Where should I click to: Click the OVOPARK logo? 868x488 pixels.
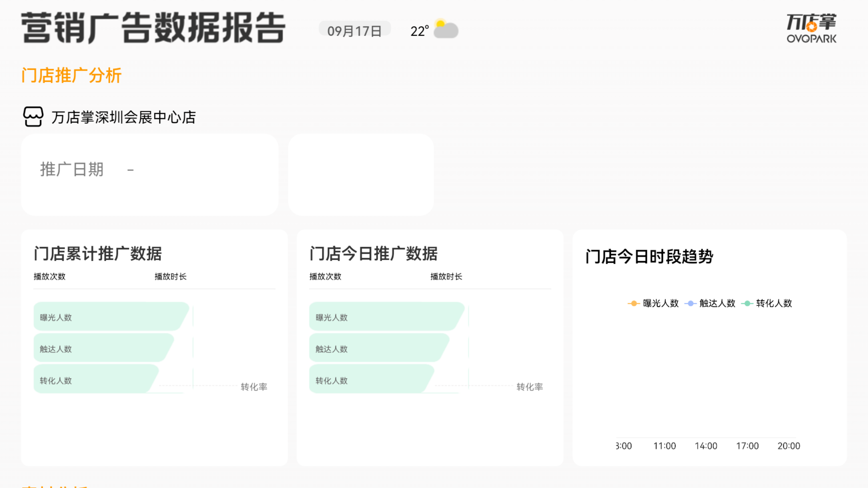click(x=811, y=28)
